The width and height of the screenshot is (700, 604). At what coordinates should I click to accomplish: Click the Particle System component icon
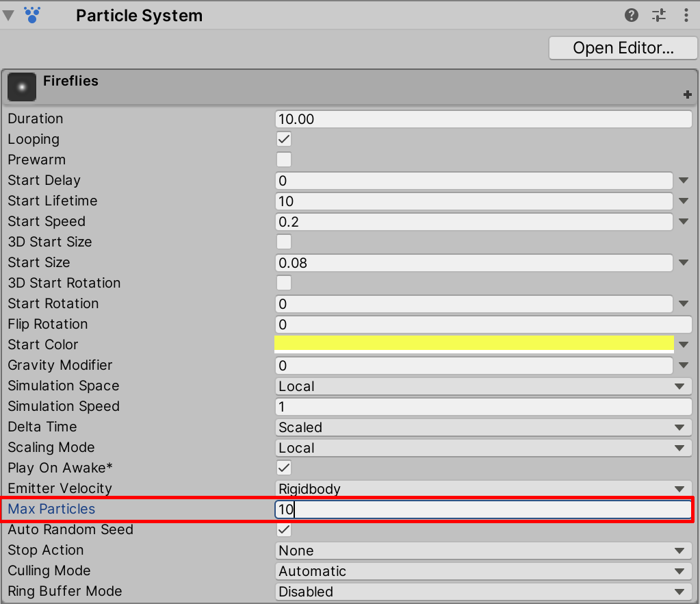point(31,15)
